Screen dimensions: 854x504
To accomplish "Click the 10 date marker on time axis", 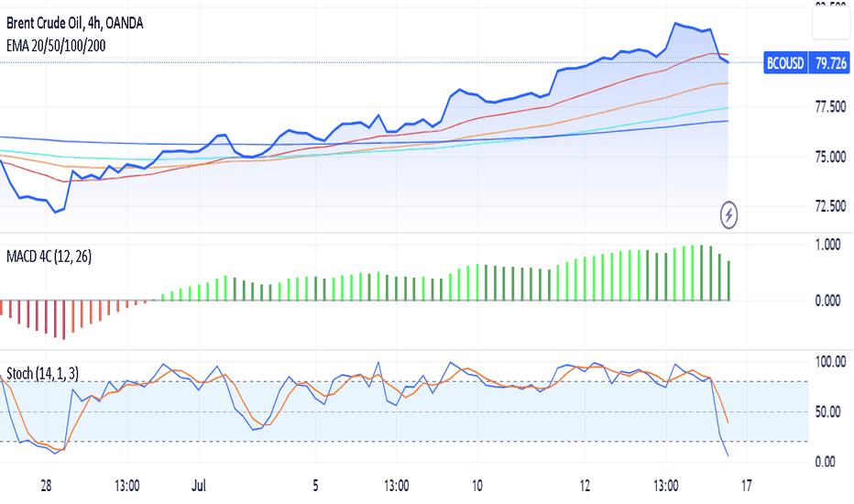I will tap(477, 486).
